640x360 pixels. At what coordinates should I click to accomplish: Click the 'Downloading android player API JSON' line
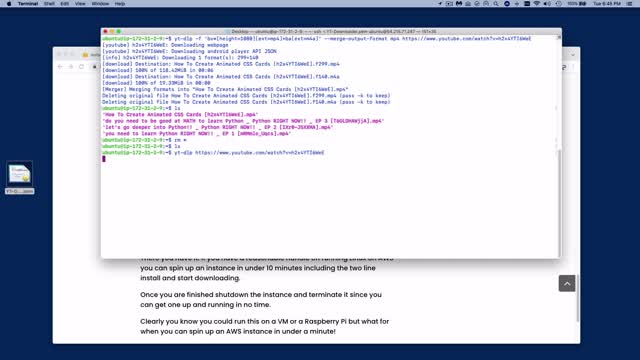(189, 51)
